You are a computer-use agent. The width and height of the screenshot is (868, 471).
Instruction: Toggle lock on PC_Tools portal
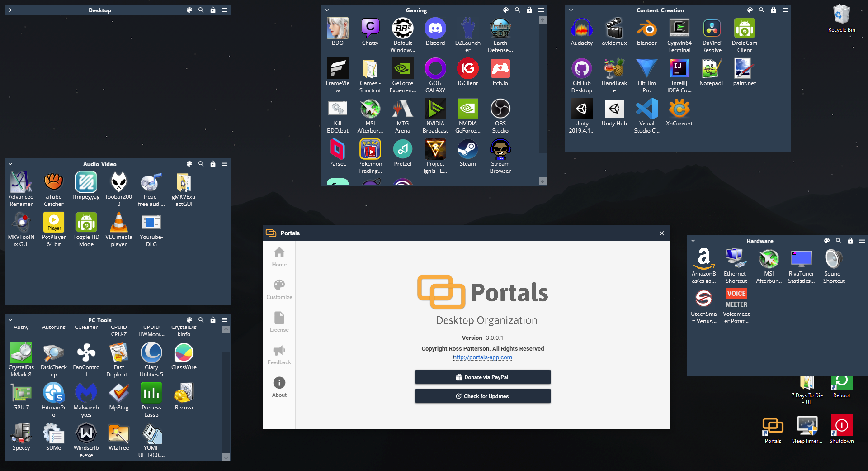point(213,320)
